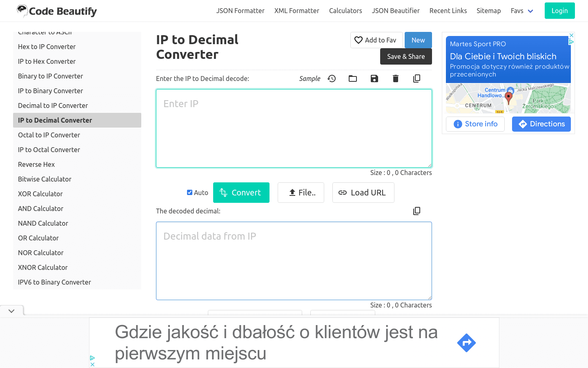Image resolution: width=588 pixels, height=368 pixels.
Task: Click the save floppy disk icon
Action: tap(374, 79)
